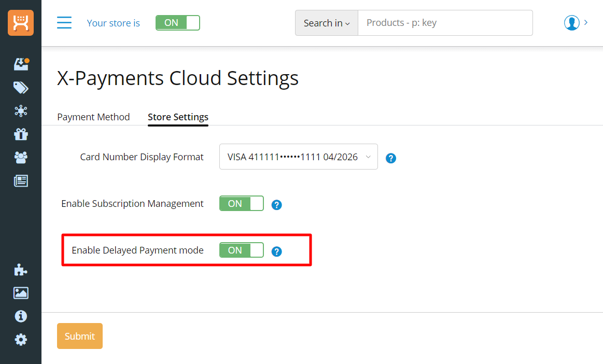Open the Catalog tags sidebar icon
Image resolution: width=603 pixels, height=364 pixels.
click(x=21, y=88)
